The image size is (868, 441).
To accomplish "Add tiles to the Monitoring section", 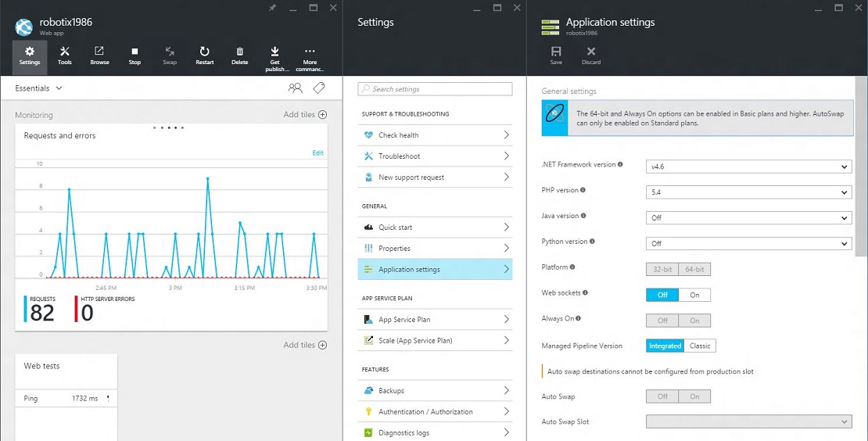I will [x=305, y=114].
